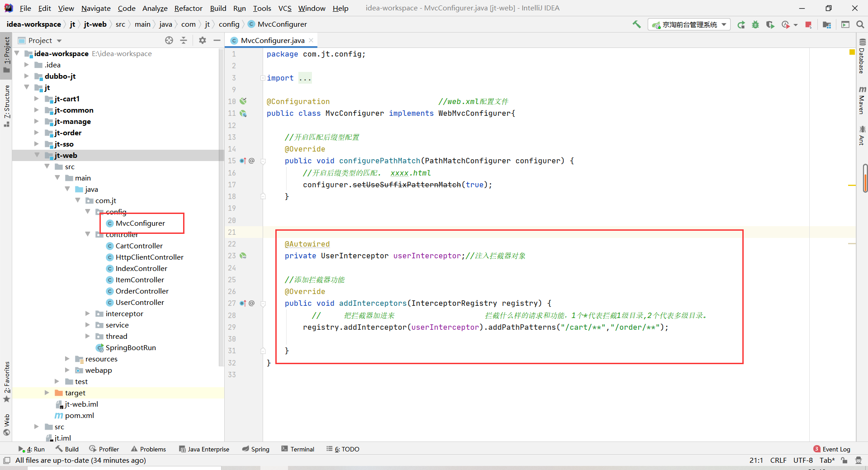Select the MvcConfigurer.java editor tab

[x=273, y=40]
